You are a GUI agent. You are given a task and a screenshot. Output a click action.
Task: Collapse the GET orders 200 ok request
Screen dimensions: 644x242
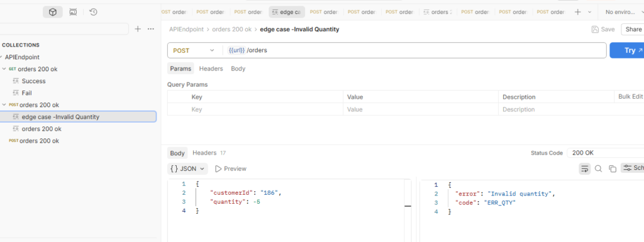coord(4,69)
